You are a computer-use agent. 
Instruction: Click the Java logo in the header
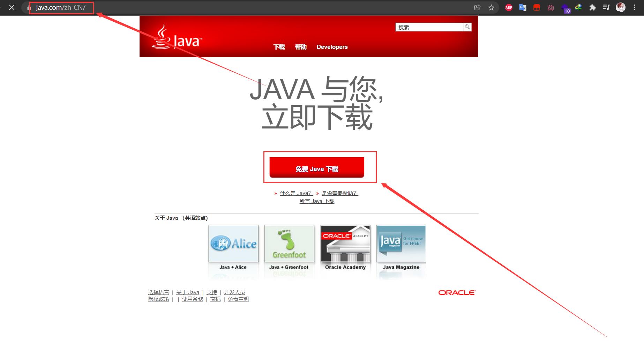[177, 37]
